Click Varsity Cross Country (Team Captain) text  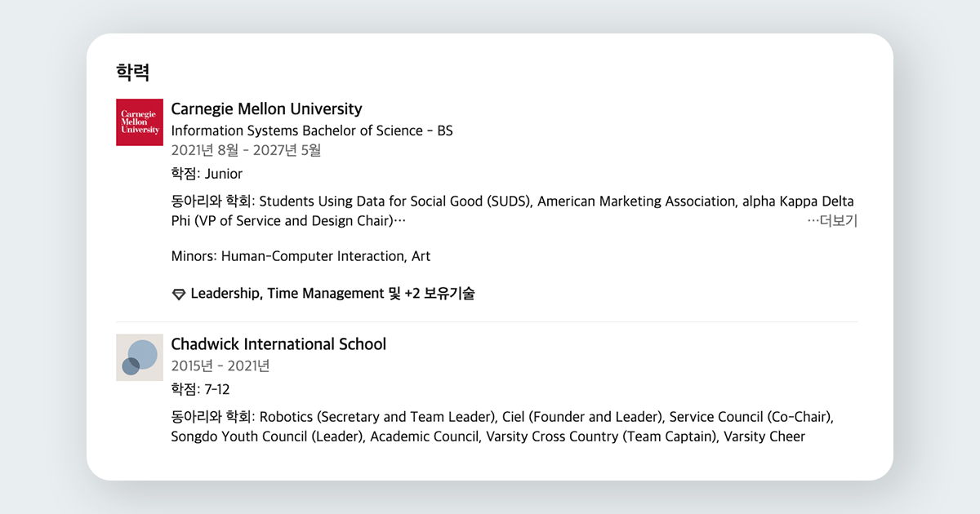click(599, 436)
